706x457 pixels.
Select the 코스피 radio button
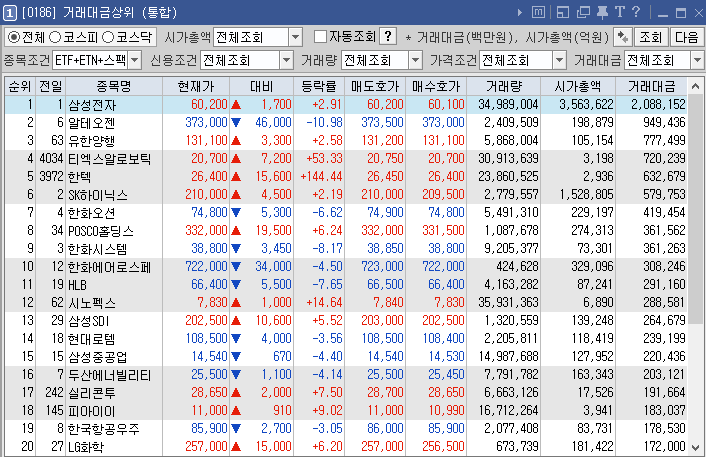(x=55, y=37)
